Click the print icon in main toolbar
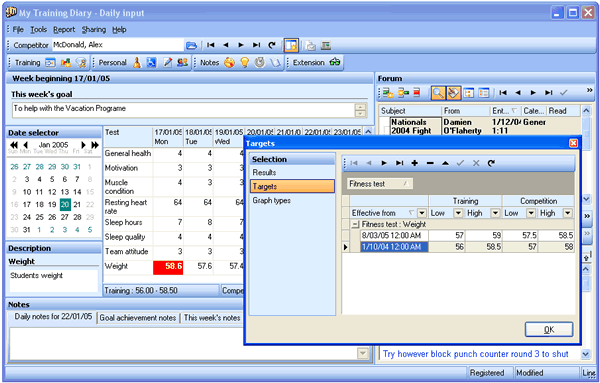This screenshot has height=383, width=600. [310, 46]
